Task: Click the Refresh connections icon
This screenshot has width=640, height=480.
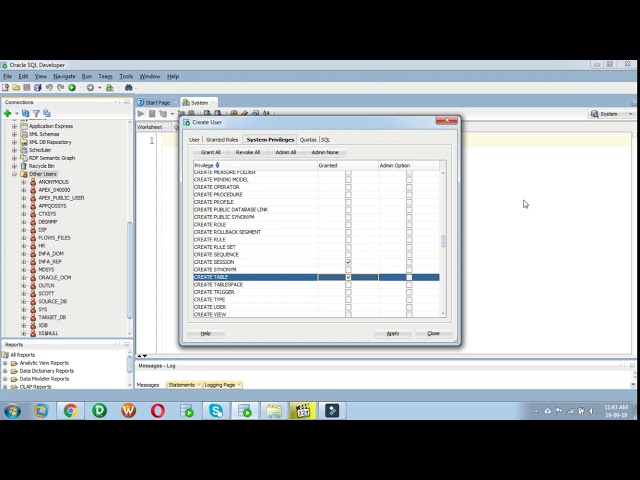Action: [x=25, y=113]
